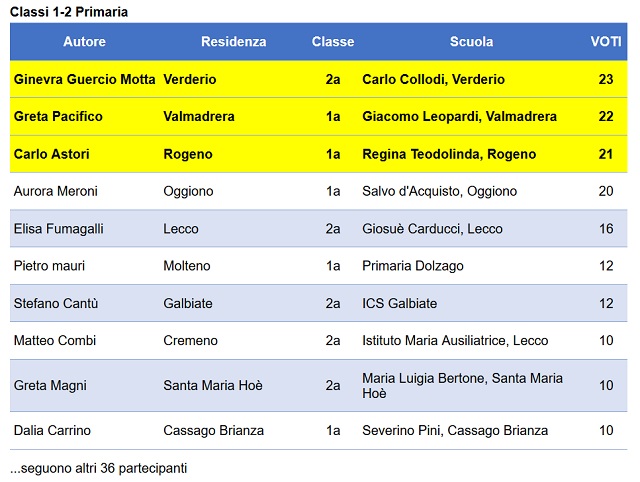640x482 pixels.
Task: Click Istituto Maria Ausiliatrice, Lecco school
Action: 455,341
